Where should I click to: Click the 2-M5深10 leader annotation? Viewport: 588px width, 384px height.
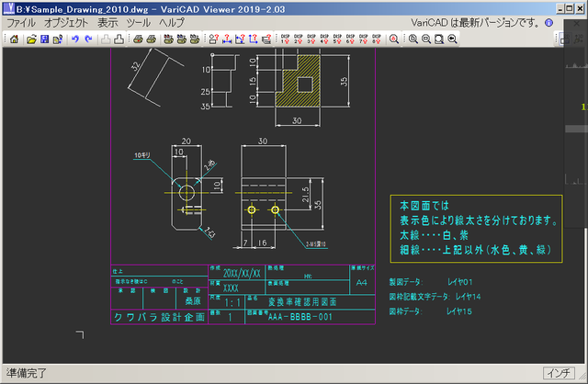(x=316, y=244)
